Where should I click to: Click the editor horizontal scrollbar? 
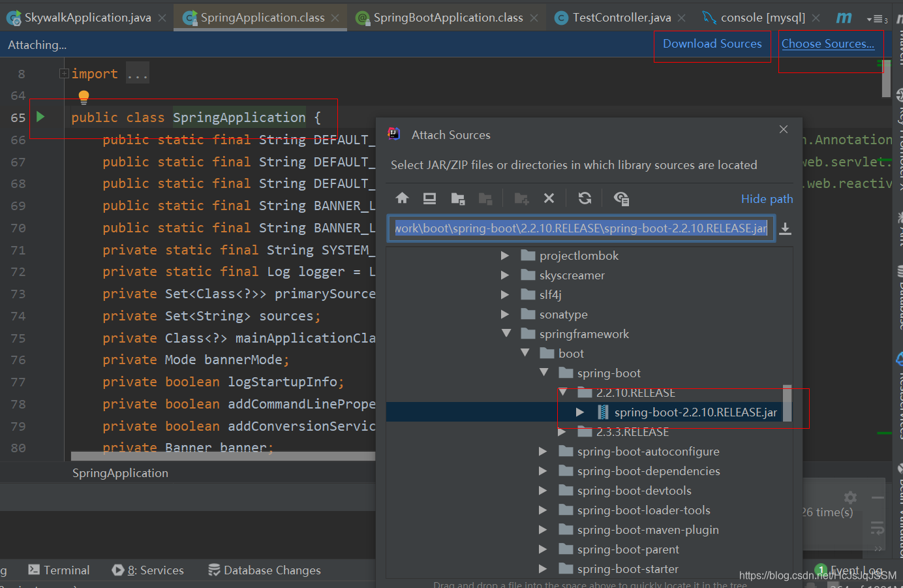pyautogui.click(x=223, y=456)
